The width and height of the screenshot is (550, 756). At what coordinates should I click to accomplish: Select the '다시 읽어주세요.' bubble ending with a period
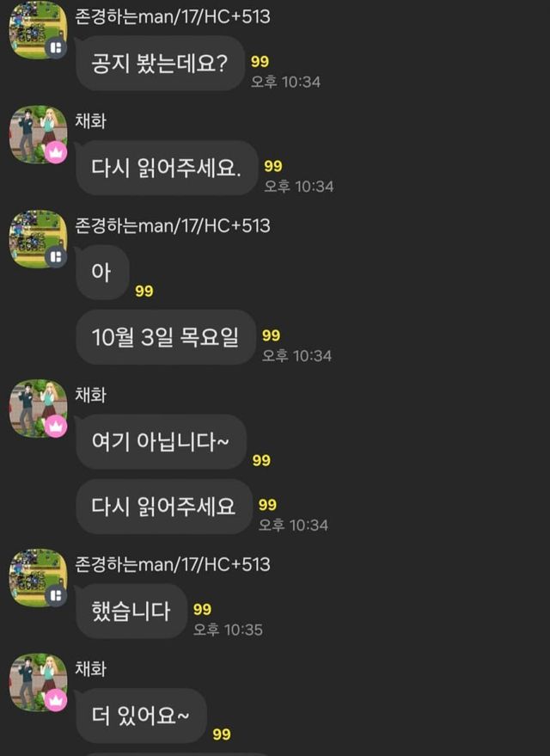167,168
